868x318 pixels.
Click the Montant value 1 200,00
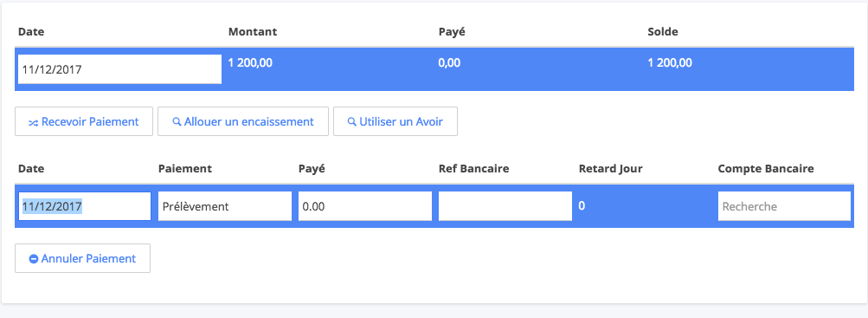[250, 62]
